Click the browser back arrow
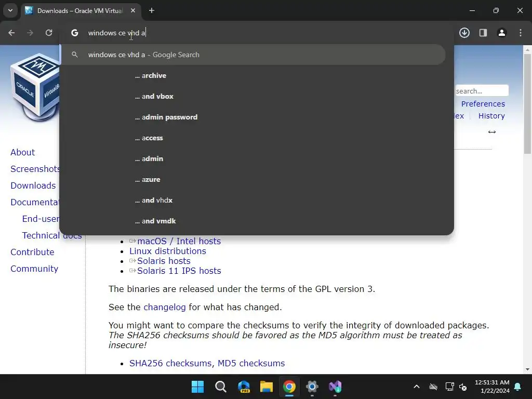532x399 pixels. (11, 33)
